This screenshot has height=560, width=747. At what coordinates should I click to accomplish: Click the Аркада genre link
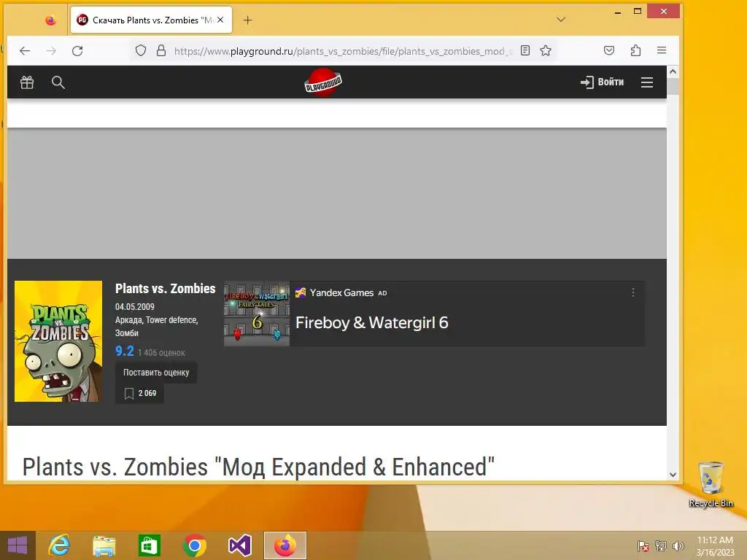pos(128,320)
